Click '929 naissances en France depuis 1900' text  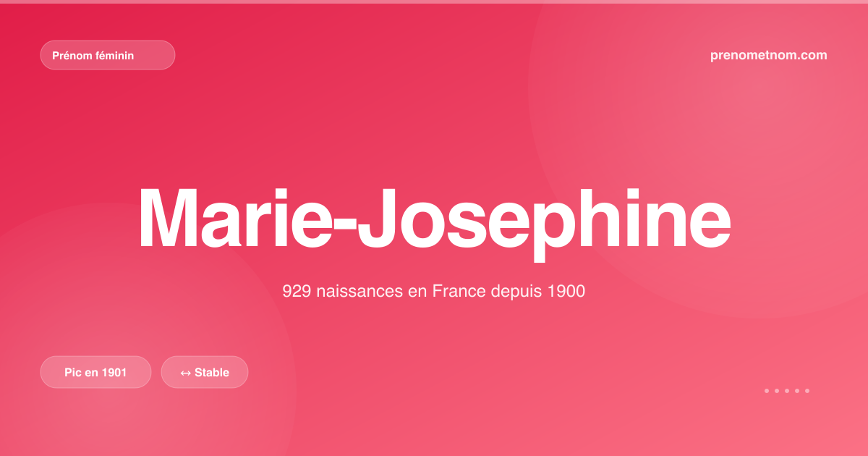(433, 292)
